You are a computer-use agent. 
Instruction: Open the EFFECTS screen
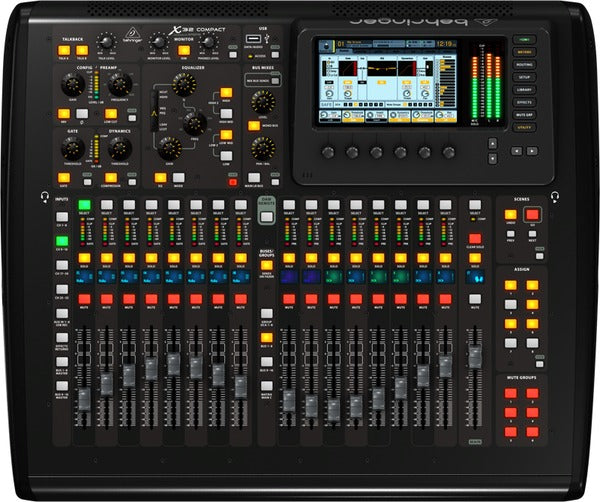coord(524,102)
